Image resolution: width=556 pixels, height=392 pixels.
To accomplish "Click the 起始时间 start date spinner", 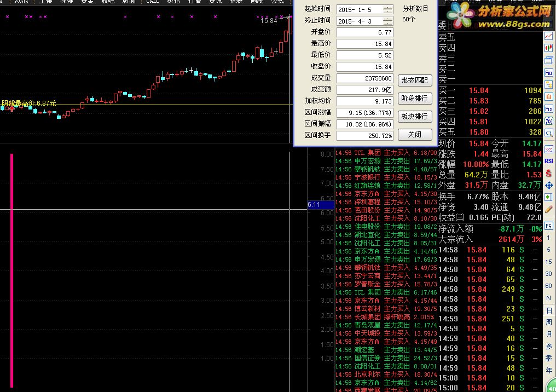I will (x=388, y=9).
